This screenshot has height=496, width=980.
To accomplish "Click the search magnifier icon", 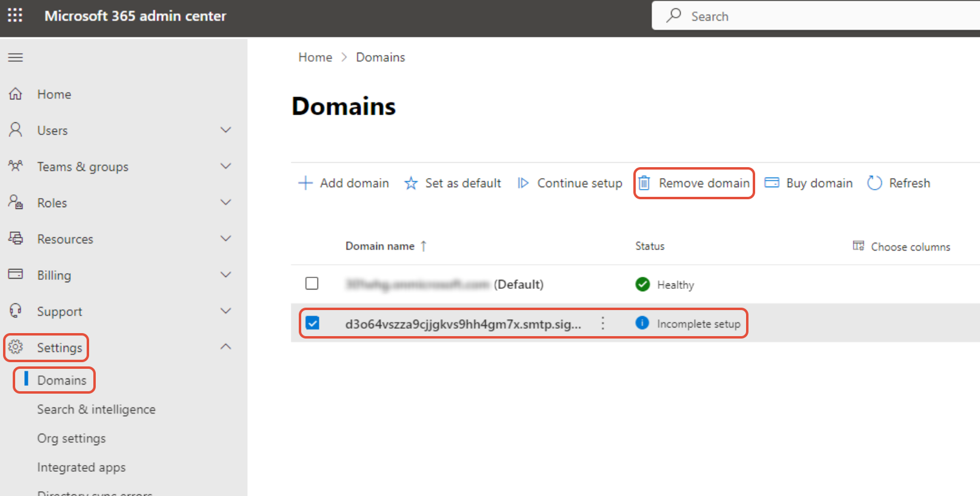I will pos(674,15).
